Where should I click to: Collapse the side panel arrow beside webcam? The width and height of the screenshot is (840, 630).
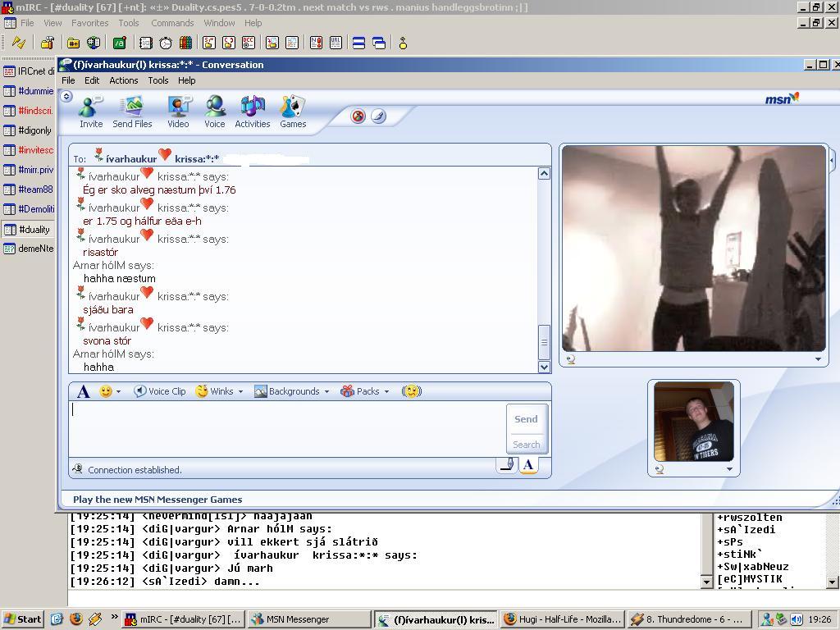(x=832, y=160)
